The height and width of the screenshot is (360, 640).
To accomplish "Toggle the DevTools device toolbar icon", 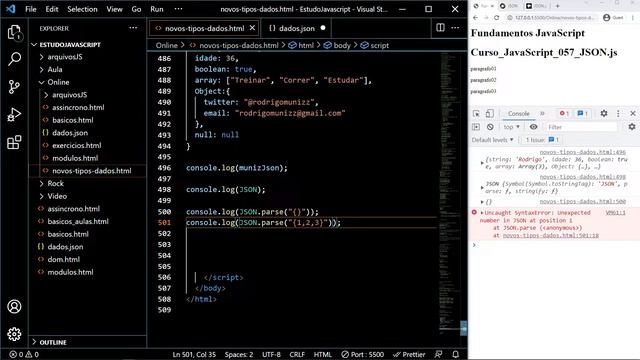I will point(489,113).
